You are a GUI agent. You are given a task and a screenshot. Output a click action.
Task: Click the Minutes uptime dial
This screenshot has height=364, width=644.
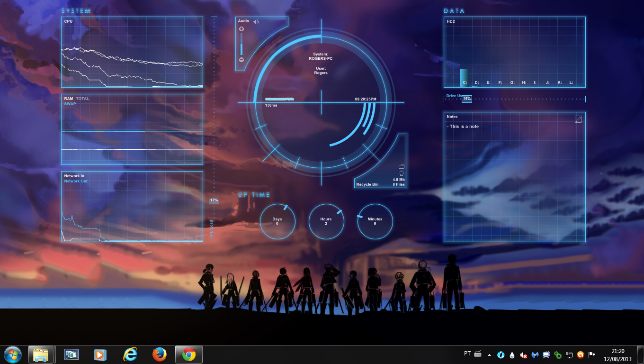point(375,221)
